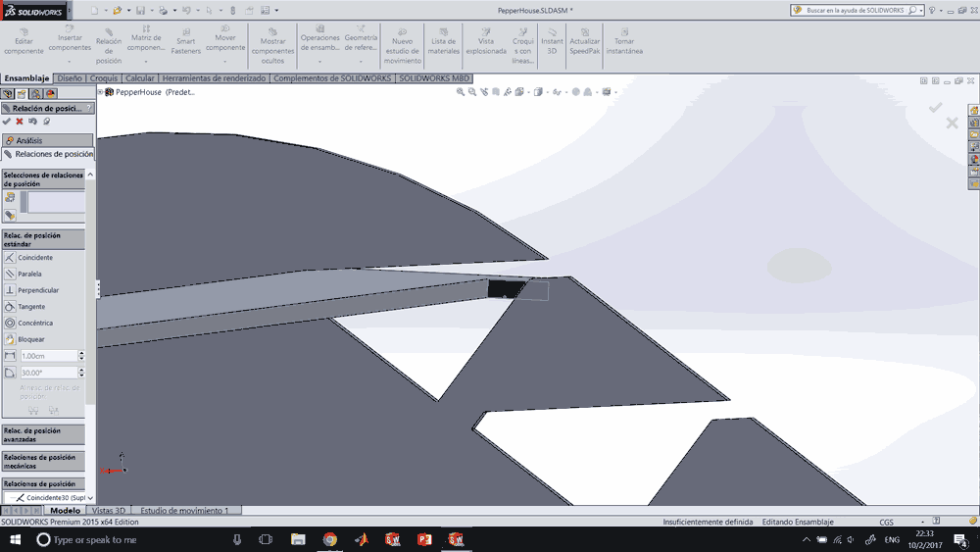Open the Estudio de movimiento 1 tab

pyautogui.click(x=184, y=511)
